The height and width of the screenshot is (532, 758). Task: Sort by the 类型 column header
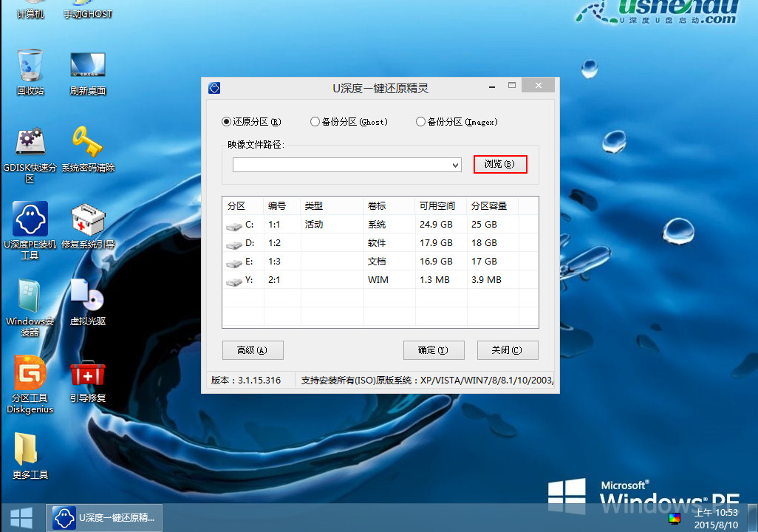(x=332, y=206)
